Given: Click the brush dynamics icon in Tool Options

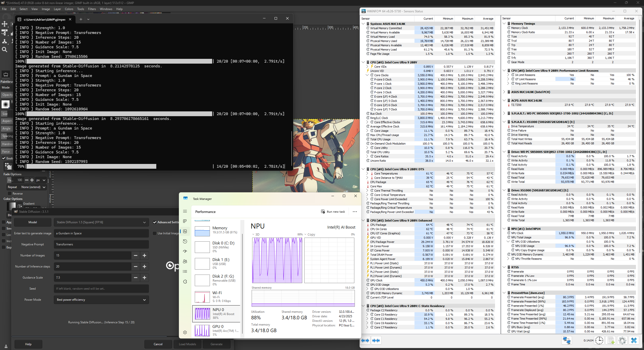Looking at the screenshot, I should (8, 166).
